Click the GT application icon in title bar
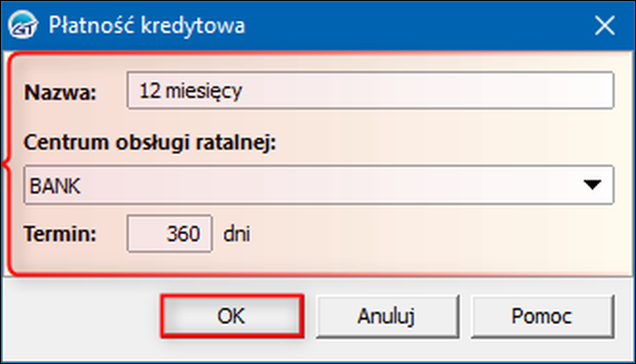 tap(22, 25)
